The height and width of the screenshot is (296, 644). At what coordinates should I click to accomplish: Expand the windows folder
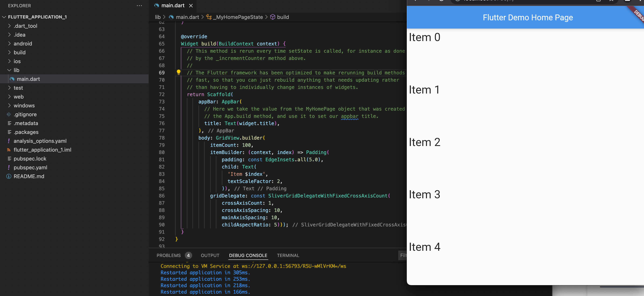pos(9,106)
